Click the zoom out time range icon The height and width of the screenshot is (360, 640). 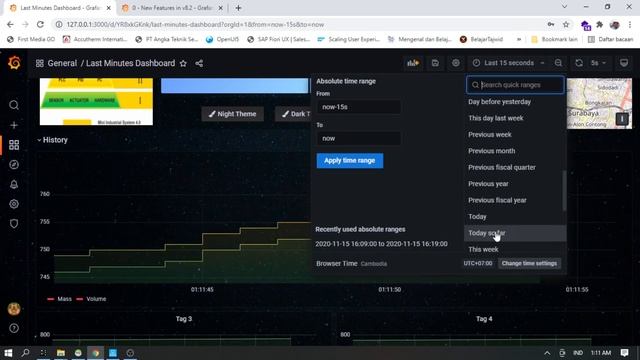(558, 63)
